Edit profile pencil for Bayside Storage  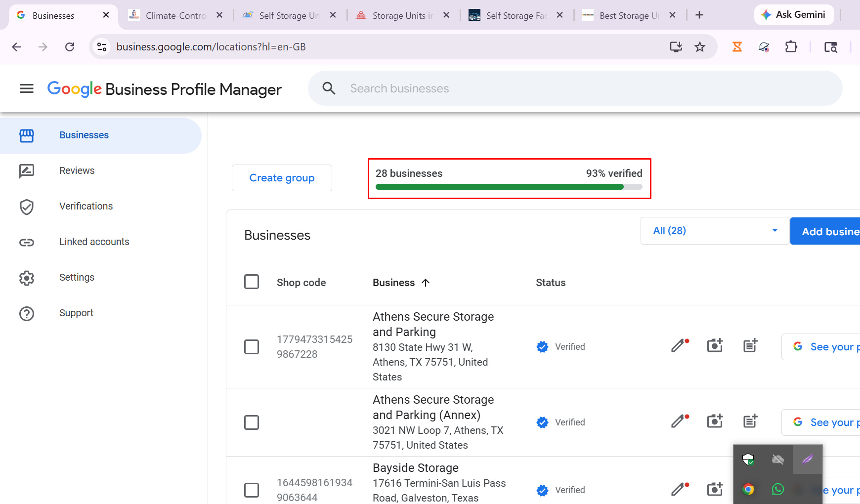(x=680, y=489)
